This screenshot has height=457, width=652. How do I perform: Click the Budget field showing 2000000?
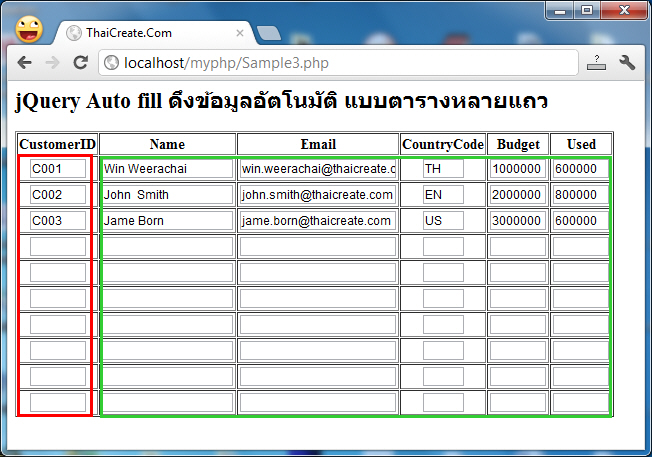(x=518, y=195)
